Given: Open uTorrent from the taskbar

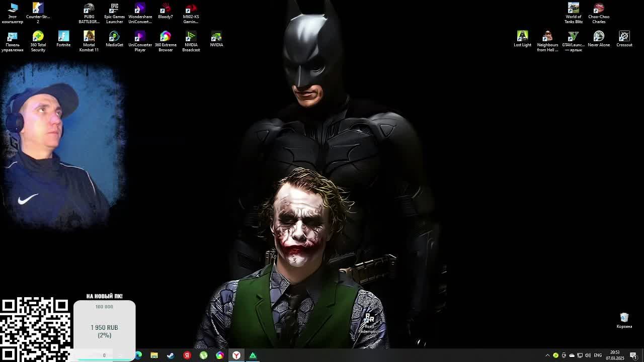Looking at the screenshot, I should [x=203, y=355].
